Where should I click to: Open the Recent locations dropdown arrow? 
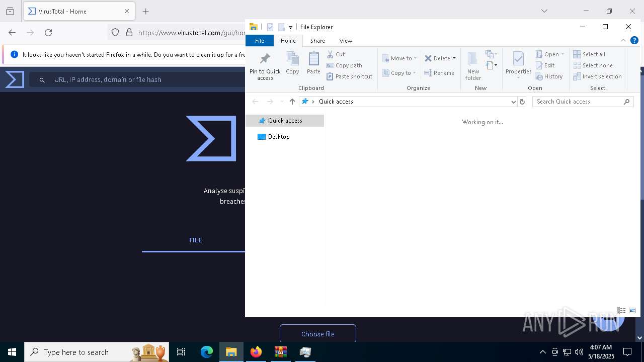[282, 102]
